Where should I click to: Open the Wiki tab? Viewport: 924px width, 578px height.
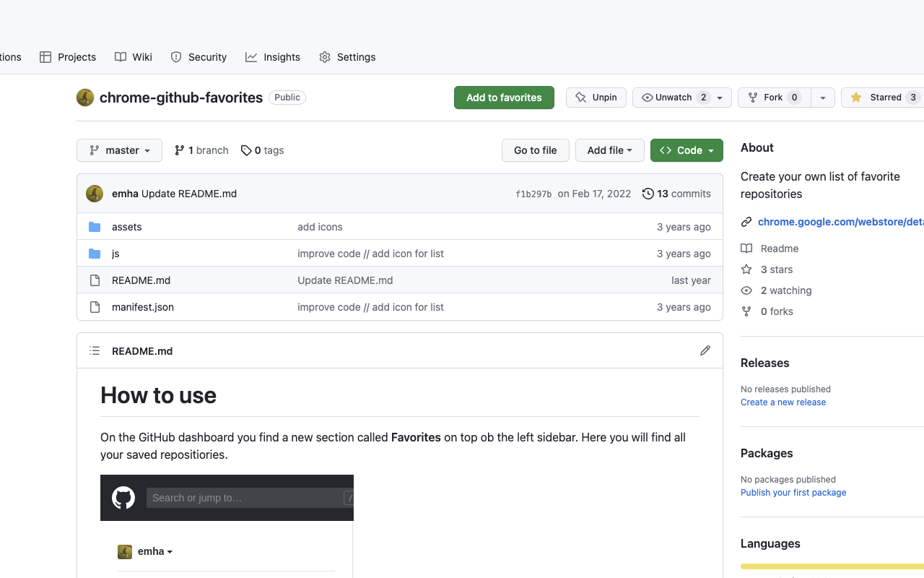coord(134,57)
